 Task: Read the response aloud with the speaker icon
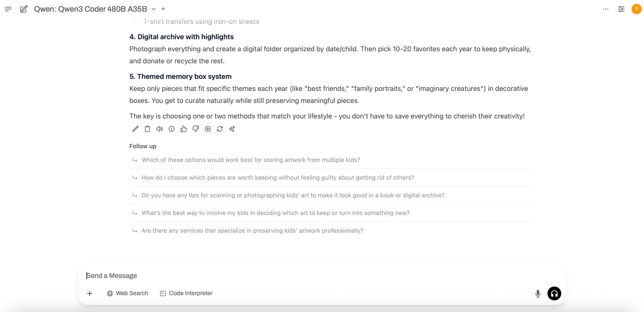(x=159, y=129)
